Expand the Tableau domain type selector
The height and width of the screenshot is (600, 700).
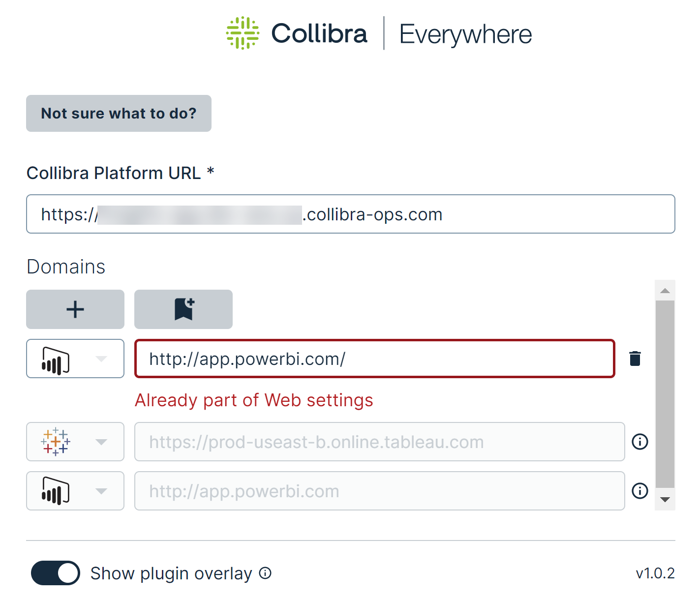click(x=102, y=442)
